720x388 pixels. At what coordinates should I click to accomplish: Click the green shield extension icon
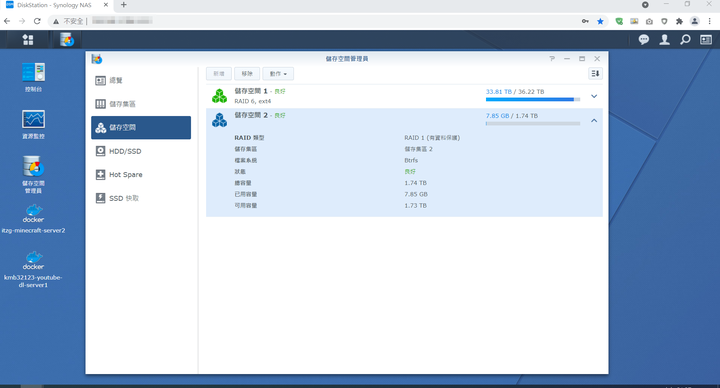click(x=619, y=21)
